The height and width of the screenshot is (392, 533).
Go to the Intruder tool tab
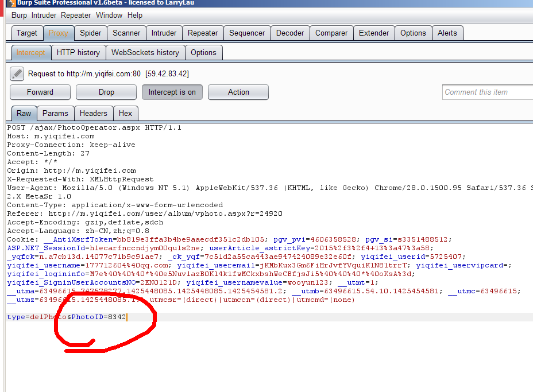click(164, 33)
